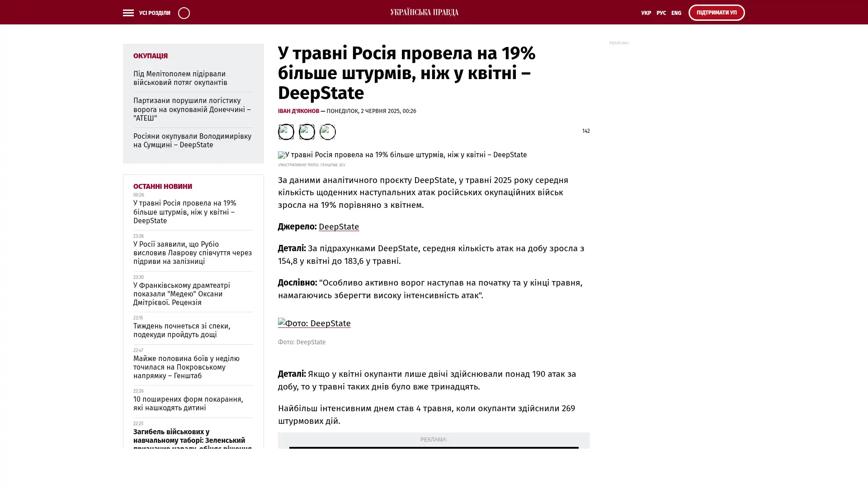The image size is (868, 488).
Task: Expand УСІ РОЗДІЛИ sections menu
Action: [154, 13]
